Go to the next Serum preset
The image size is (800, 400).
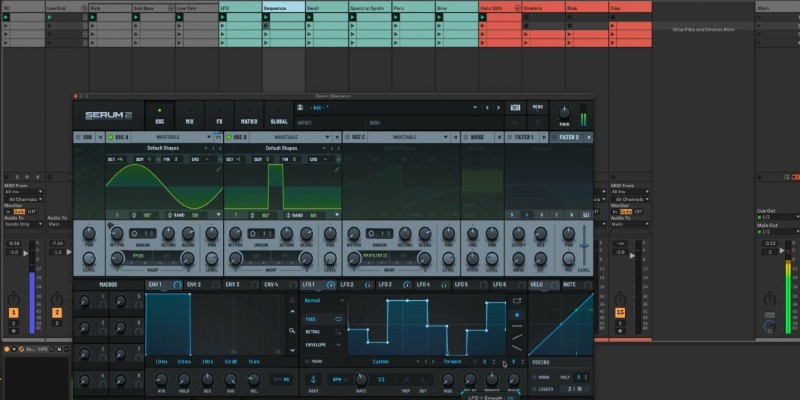(498, 108)
